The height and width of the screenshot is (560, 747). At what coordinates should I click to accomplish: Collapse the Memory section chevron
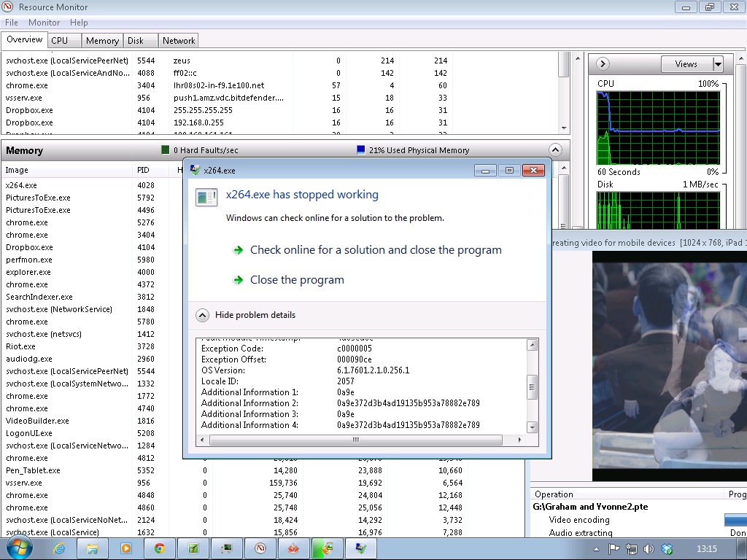(555, 150)
